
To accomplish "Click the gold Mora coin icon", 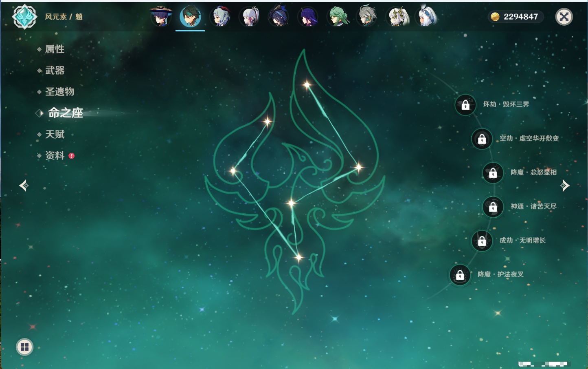I will point(495,17).
